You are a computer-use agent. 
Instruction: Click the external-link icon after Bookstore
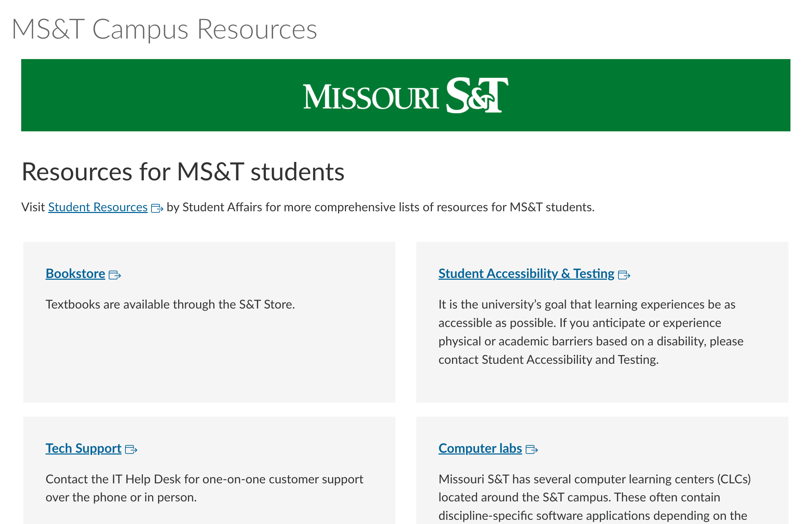tap(115, 275)
